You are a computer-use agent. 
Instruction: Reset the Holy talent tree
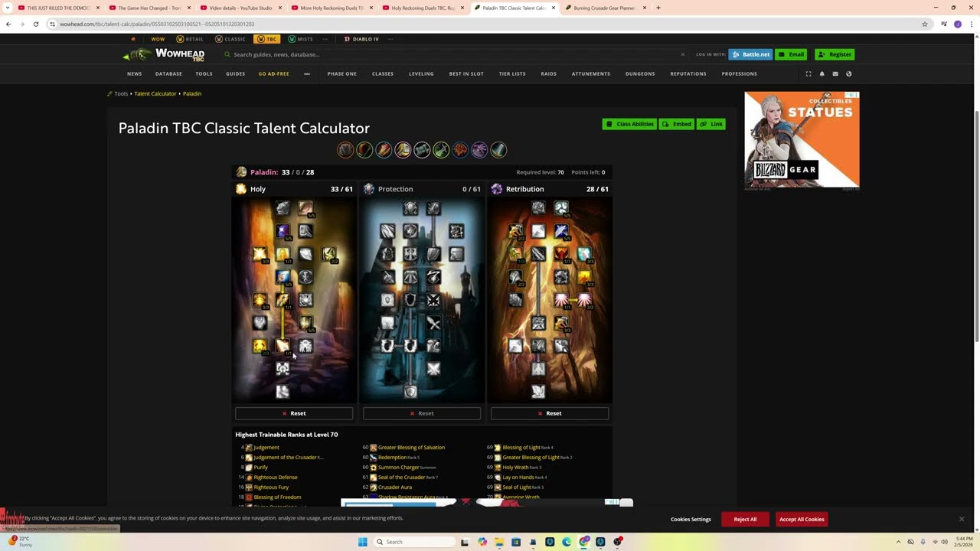click(294, 413)
